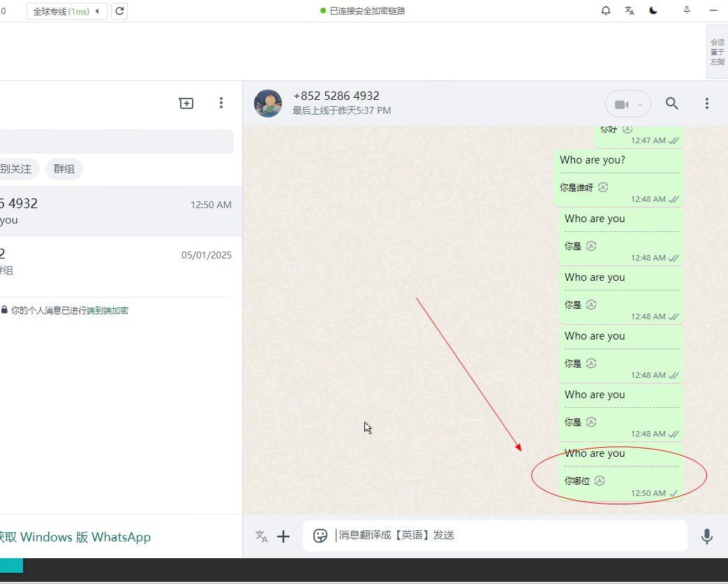Viewport: 728px width, 584px height.
Task: Open chat list three-dot menu
Action: click(221, 103)
